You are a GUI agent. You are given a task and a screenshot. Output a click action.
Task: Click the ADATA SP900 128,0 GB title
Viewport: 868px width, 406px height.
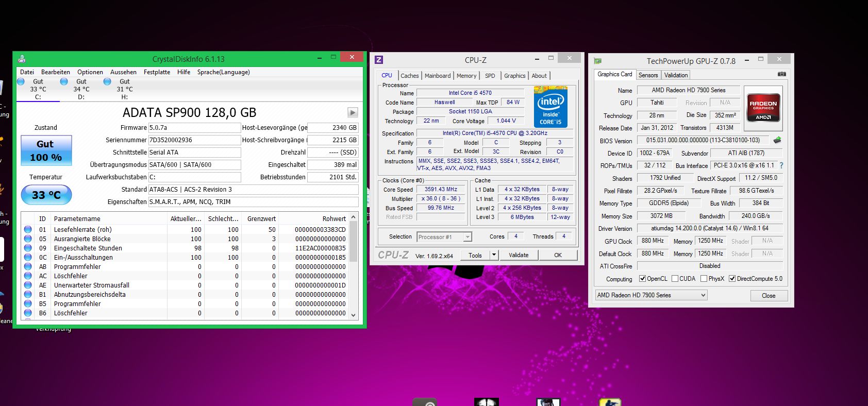point(189,112)
